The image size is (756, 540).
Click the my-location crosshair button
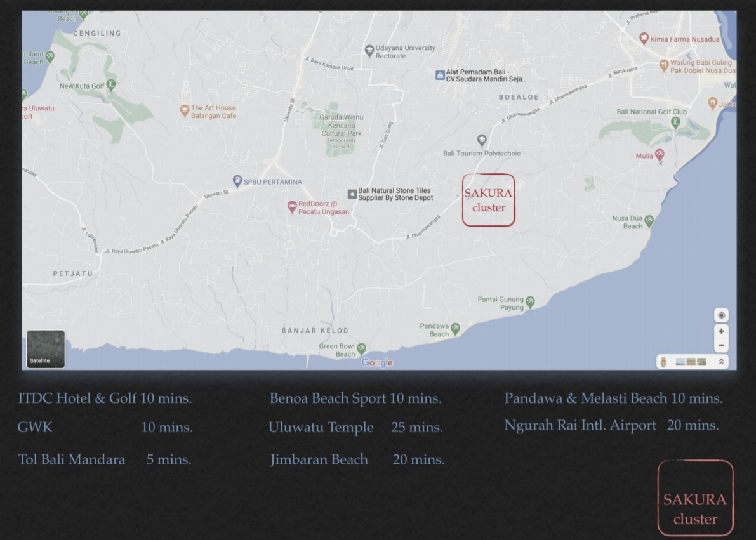[721, 315]
